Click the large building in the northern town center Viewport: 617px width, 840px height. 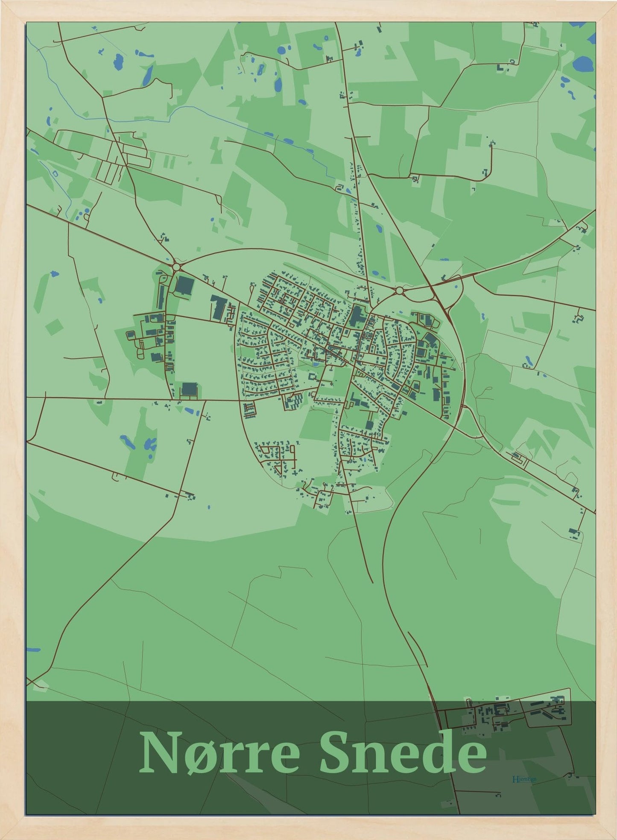(x=356, y=317)
